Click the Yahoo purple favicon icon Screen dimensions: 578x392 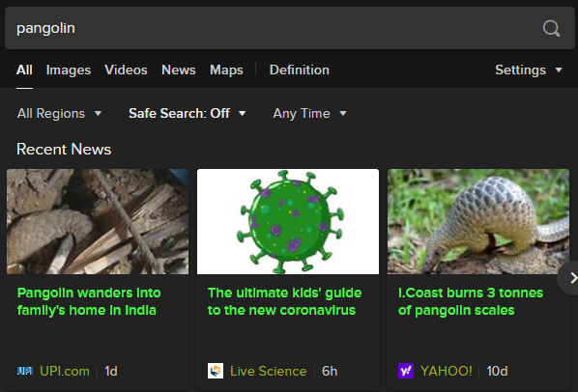click(x=406, y=371)
